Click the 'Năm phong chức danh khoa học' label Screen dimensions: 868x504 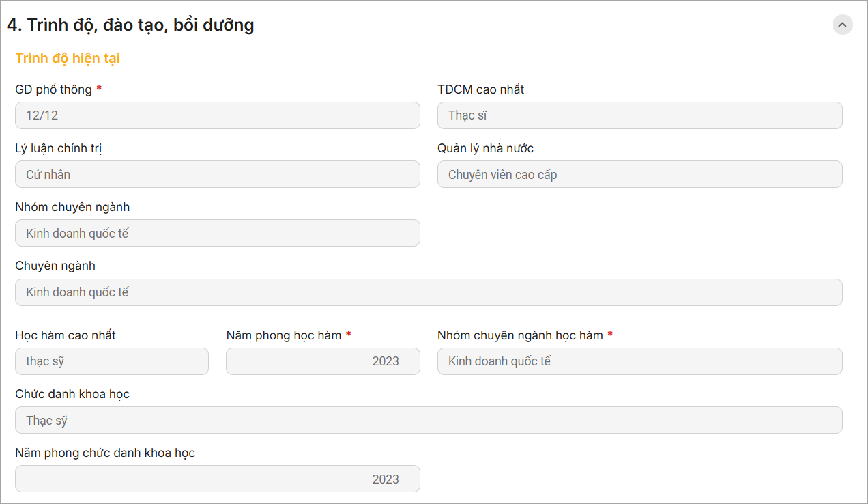pos(105,453)
